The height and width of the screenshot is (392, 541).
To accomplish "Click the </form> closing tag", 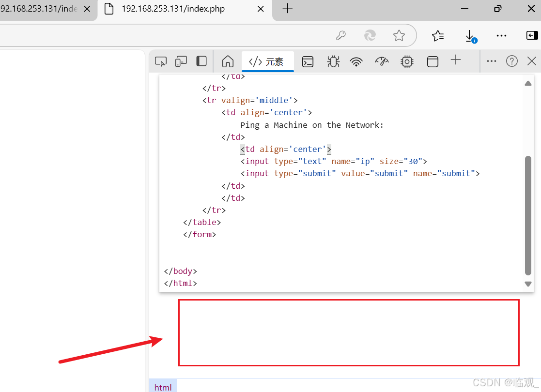I will coord(200,234).
